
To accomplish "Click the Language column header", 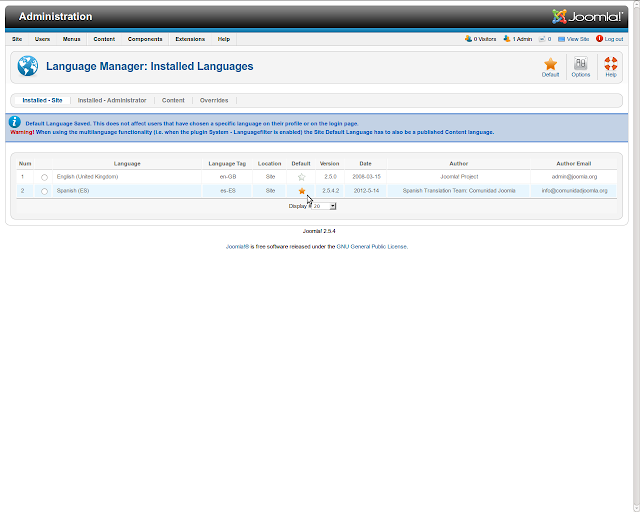I will [127, 164].
